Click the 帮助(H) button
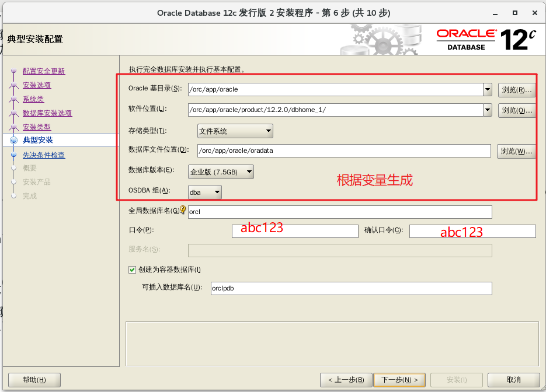546x392 pixels. click(34, 380)
